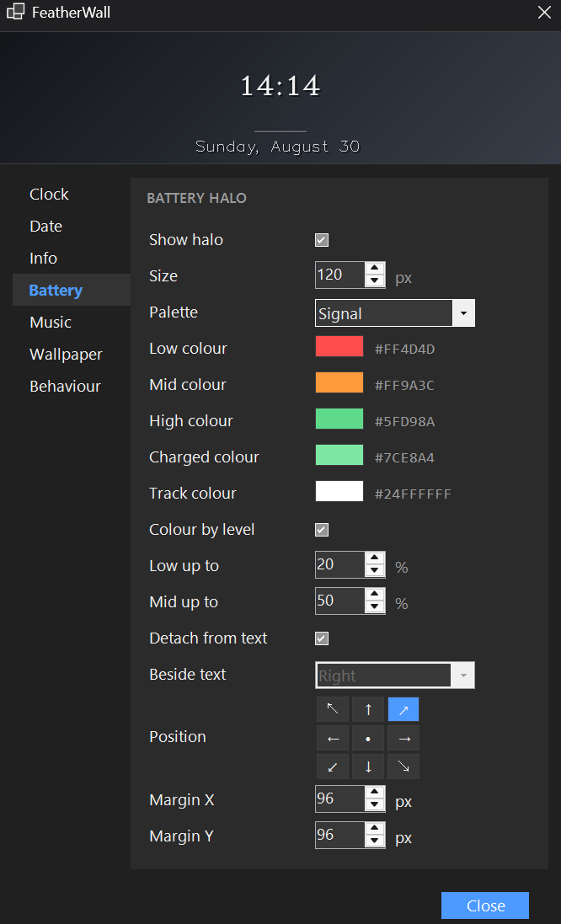Pick the Charged colour light green swatch
The image size is (561, 924).
coord(339,455)
